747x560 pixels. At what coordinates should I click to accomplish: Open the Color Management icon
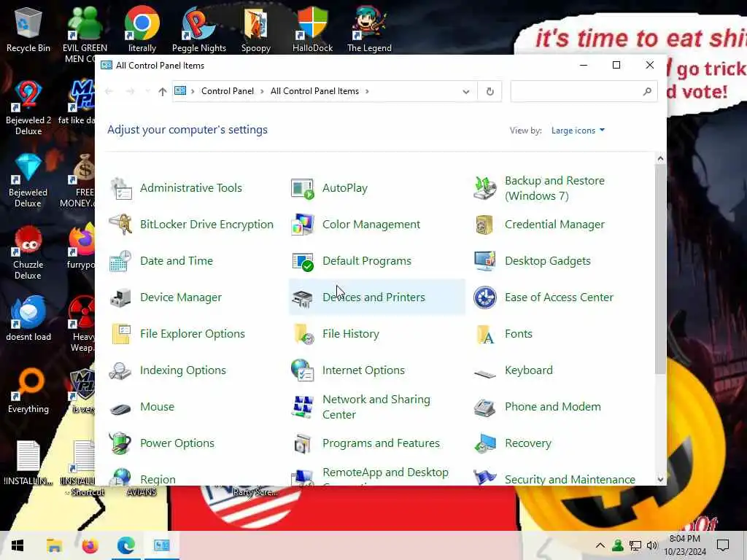[x=303, y=225]
